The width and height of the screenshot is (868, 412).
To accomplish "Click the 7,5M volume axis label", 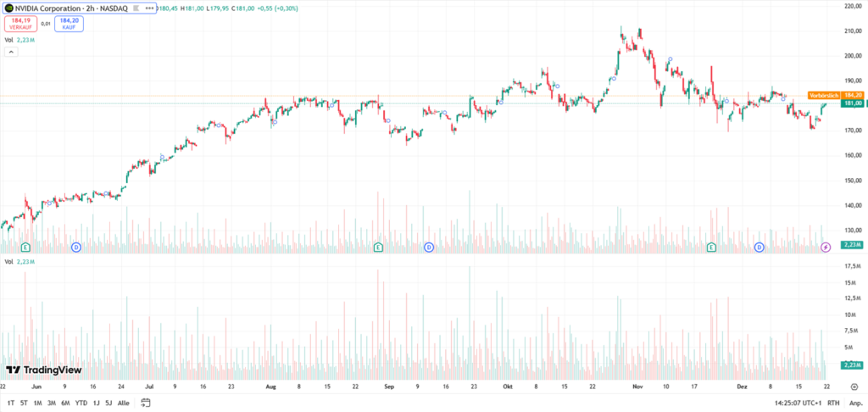I will pos(853,331).
